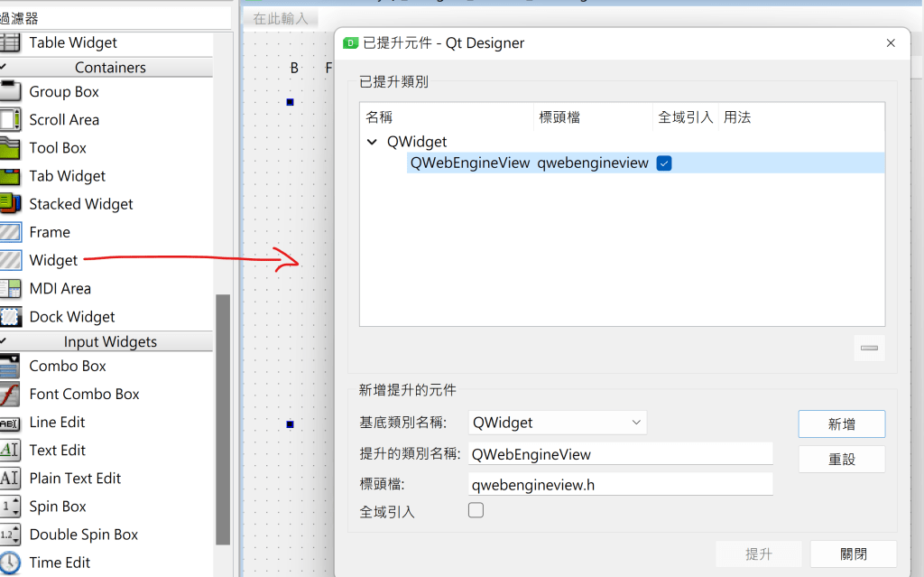Click the Group Box widget icon
The height and width of the screenshot is (577, 924).
click(10, 91)
